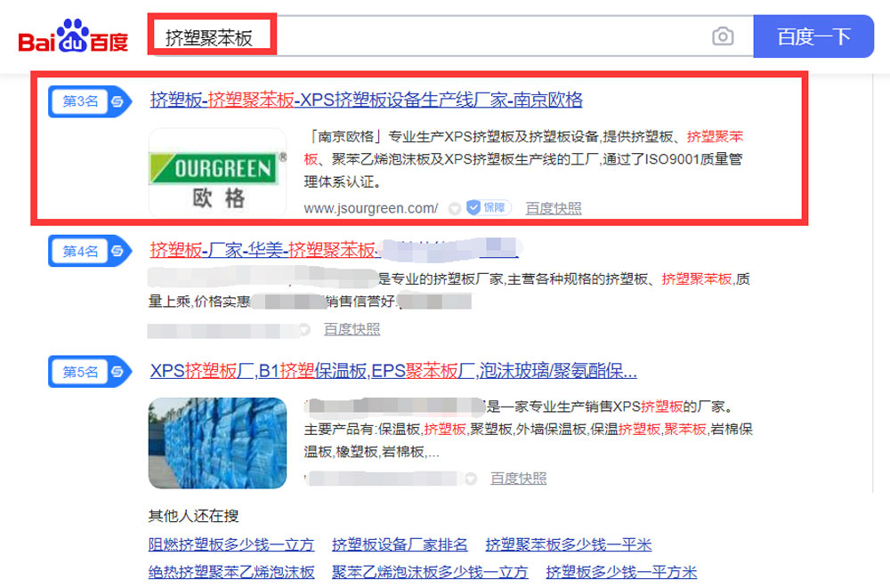This screenshot has height=588, width=890.
Task: Open related search 挤塑聚苯板多少钱一平米
Action: point(568,545)
